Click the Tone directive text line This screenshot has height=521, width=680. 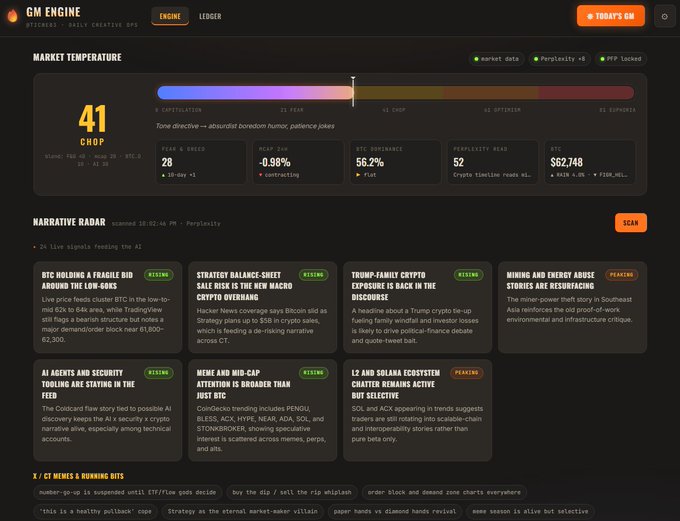[245, 126]
